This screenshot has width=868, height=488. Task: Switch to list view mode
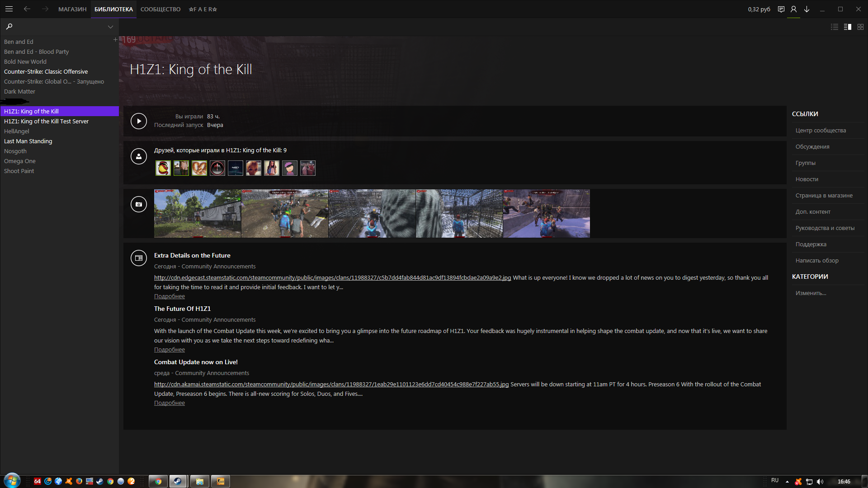835,27
